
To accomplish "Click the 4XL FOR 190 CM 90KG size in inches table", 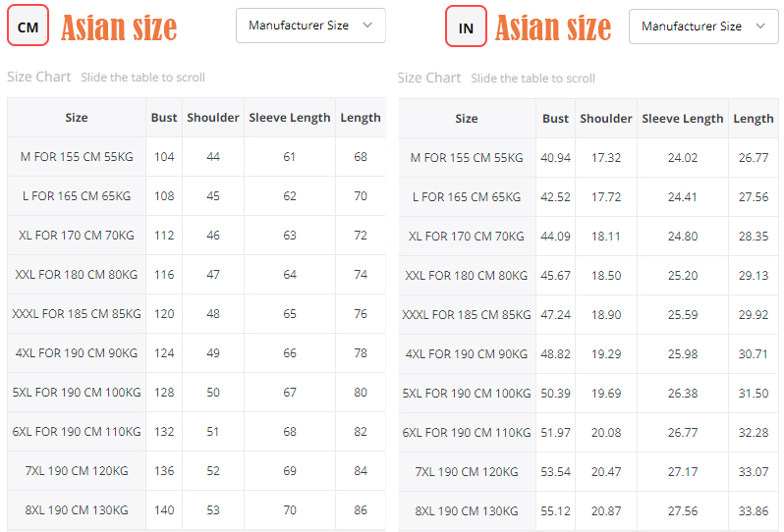I will (x=467, y=354).
